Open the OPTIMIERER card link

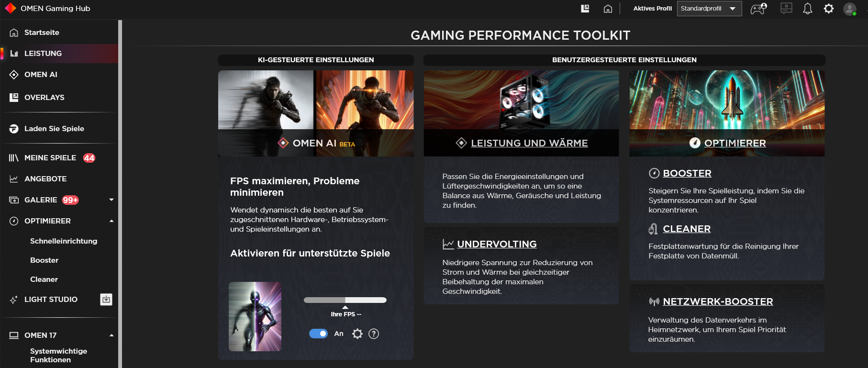coord(735,143)
